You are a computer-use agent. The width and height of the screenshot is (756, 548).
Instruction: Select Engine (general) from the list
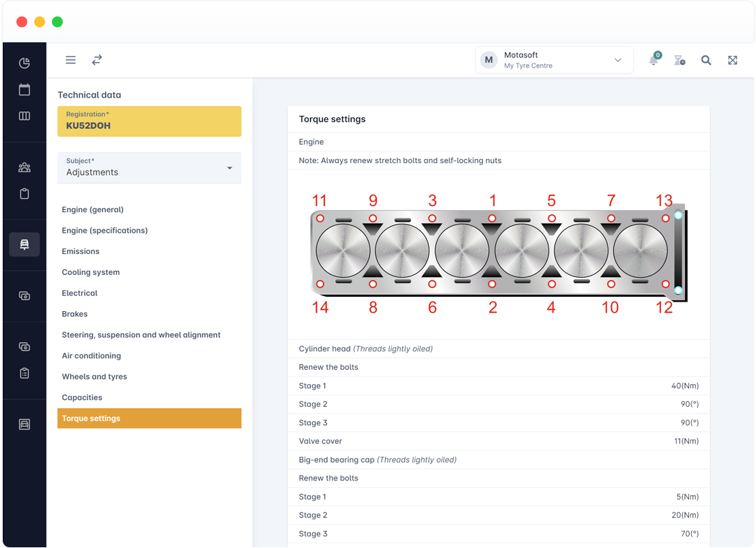(93, 210)
